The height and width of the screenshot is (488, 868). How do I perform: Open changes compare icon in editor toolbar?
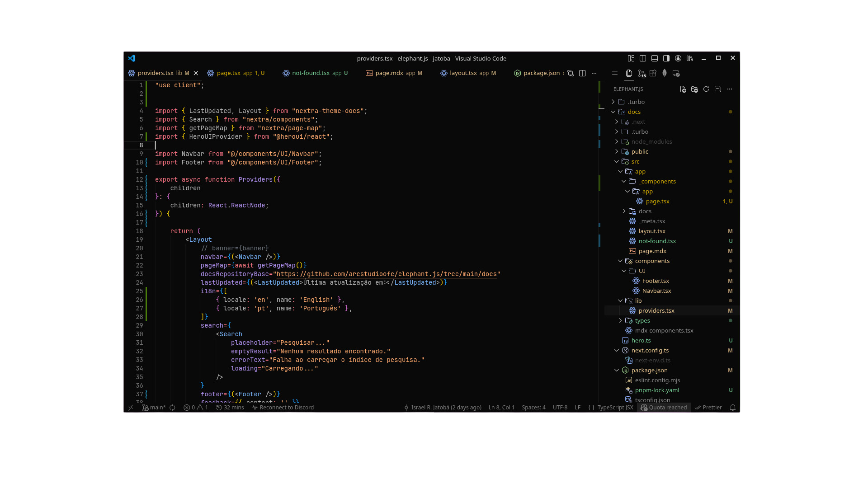571,73
